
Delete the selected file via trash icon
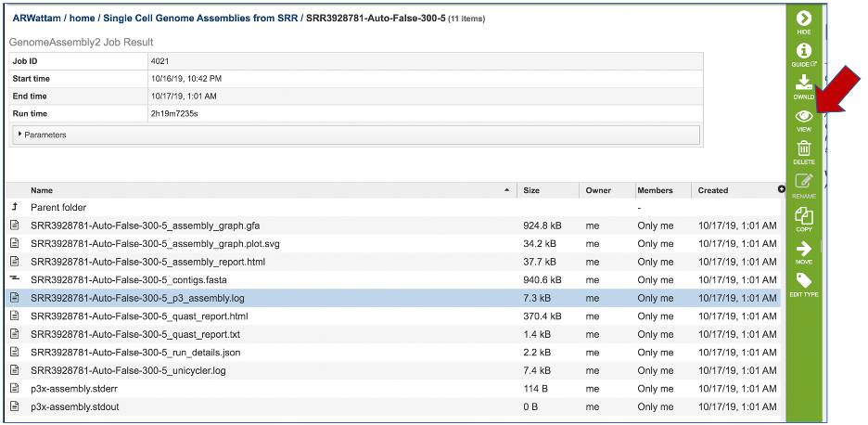(x=803, y=148)
